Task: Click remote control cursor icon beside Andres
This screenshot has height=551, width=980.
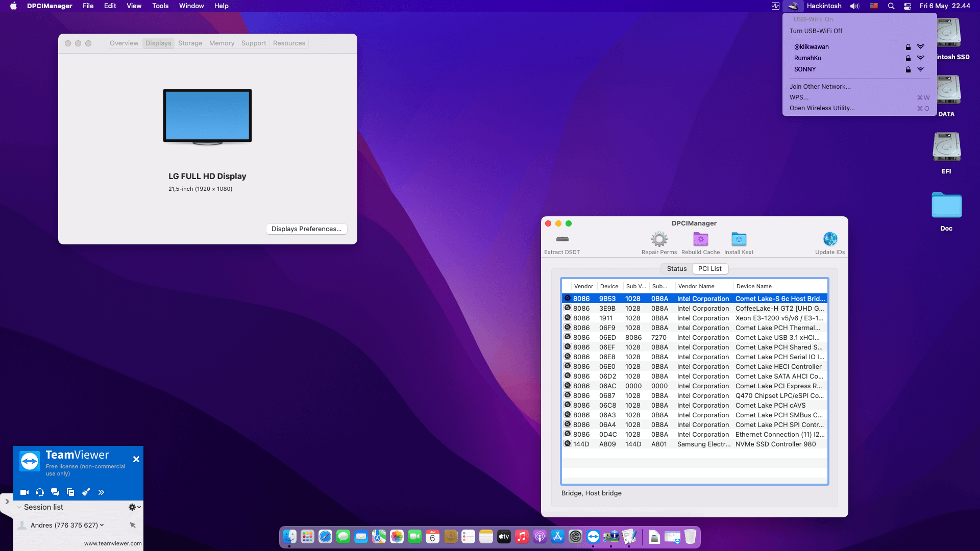Action: 133,525
